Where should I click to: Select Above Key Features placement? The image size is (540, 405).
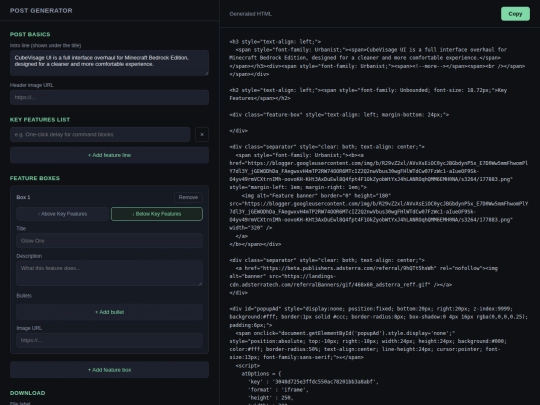coord(62,214)
